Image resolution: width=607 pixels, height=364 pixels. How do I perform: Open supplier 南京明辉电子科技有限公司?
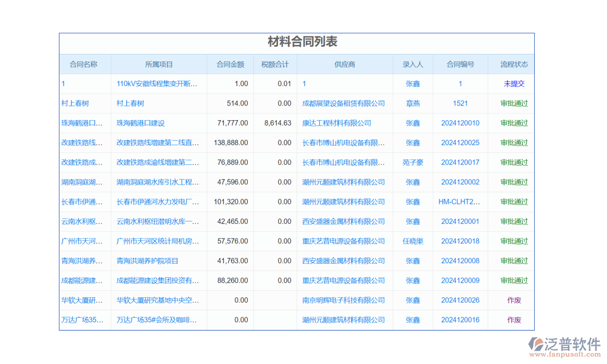[x=344, y=300]
